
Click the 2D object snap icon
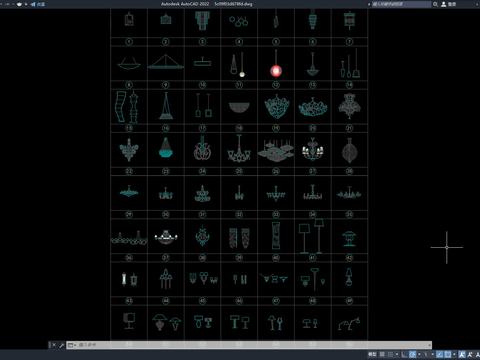pos(448,354)
